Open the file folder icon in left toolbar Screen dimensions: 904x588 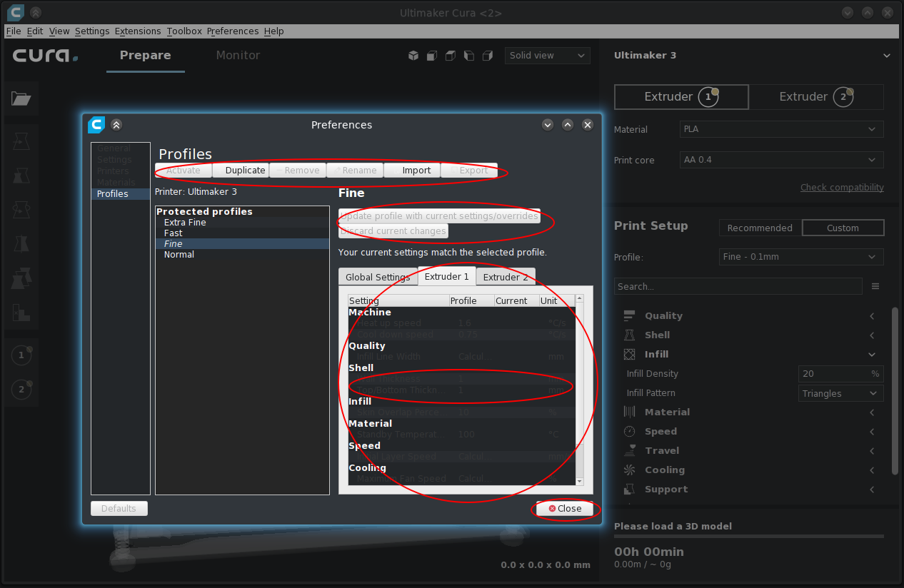21,98
